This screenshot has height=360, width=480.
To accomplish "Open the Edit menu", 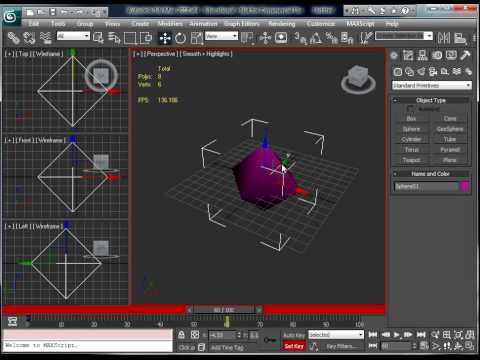I will pos(34,24).
